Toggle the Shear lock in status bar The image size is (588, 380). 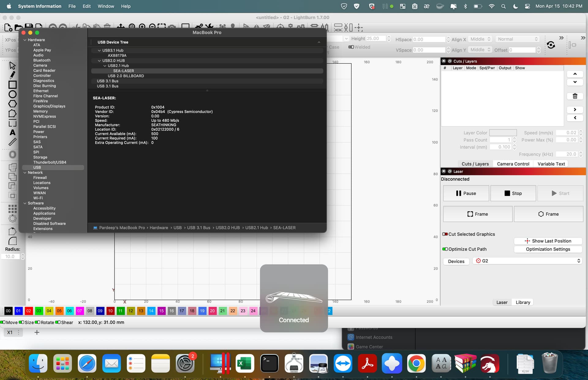(58, 322)
